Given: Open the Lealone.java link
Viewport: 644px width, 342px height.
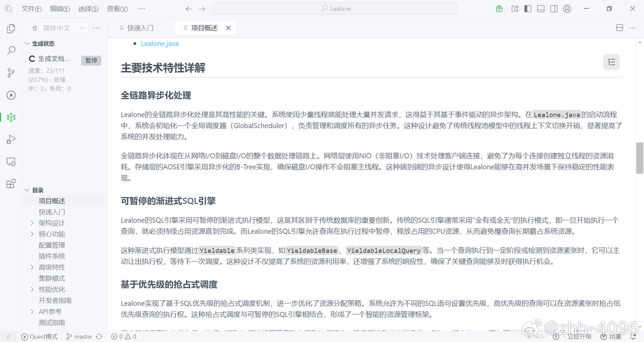Looking at the screenshot, I should pos(159,44).
